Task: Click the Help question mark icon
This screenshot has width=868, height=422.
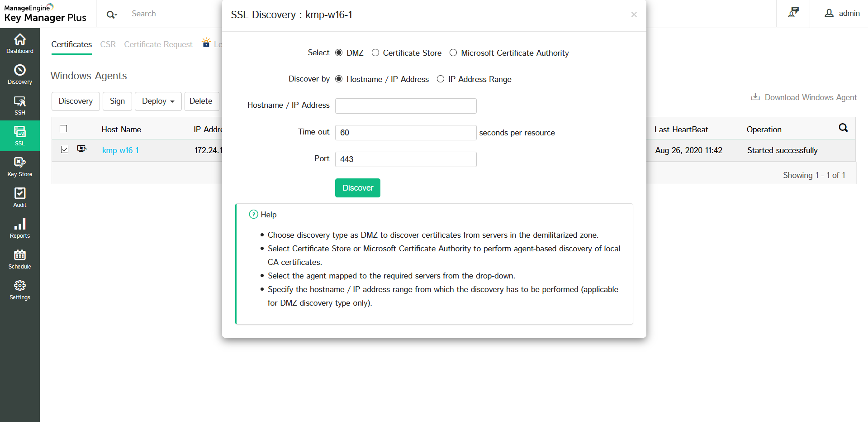Action: [253, 214]
